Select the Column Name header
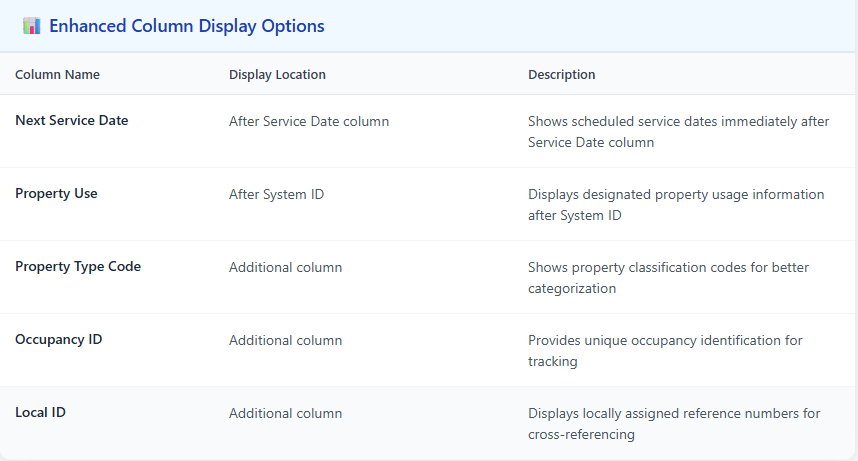858x461 pixels. tap(57, 74)
